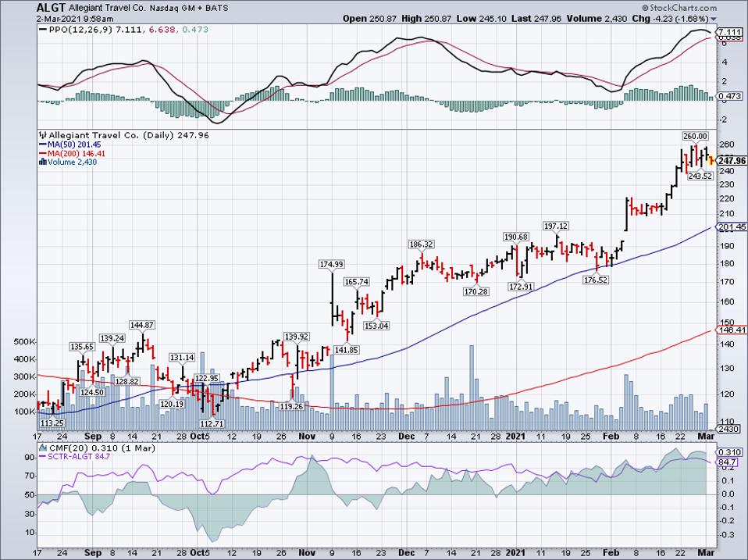
Task: Click the volume bars icon in the legend
Action: [x=43, y=162]
